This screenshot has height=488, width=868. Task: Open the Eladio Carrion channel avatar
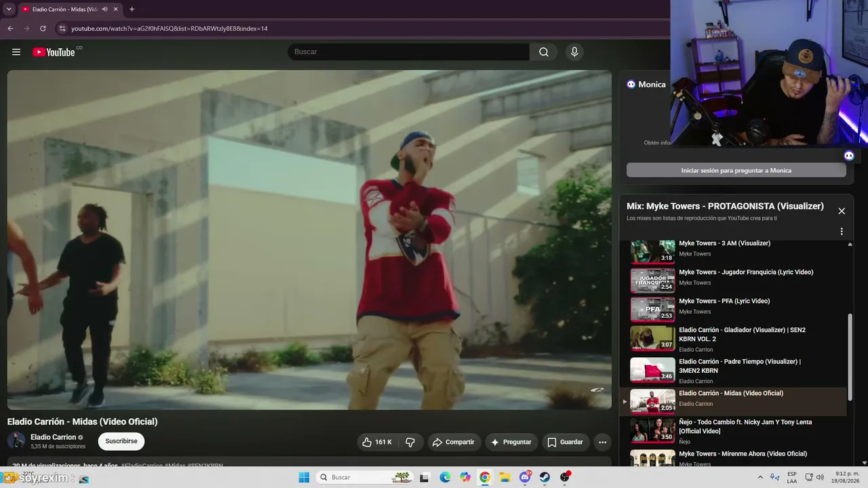pyautogui.click(x=16, y=441)
